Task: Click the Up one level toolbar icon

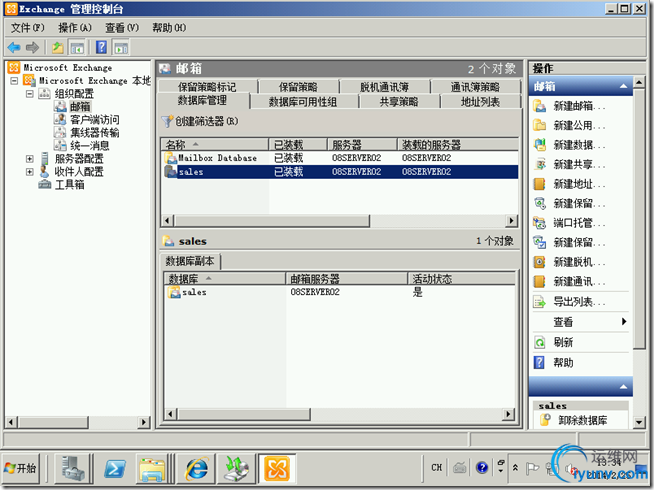Action: pyautogui.click(x=58, y=48)
